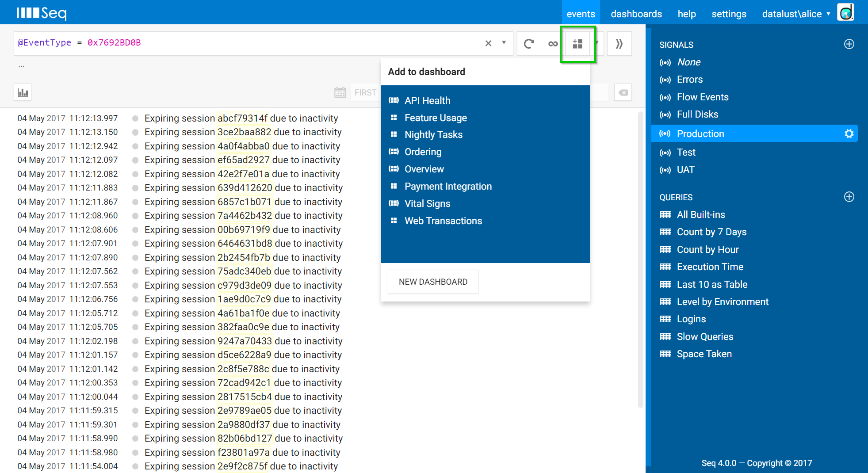Viewport: 868px width, 473px height.
Task: Open the datalust\alice user dropdown
Action: 796,14
